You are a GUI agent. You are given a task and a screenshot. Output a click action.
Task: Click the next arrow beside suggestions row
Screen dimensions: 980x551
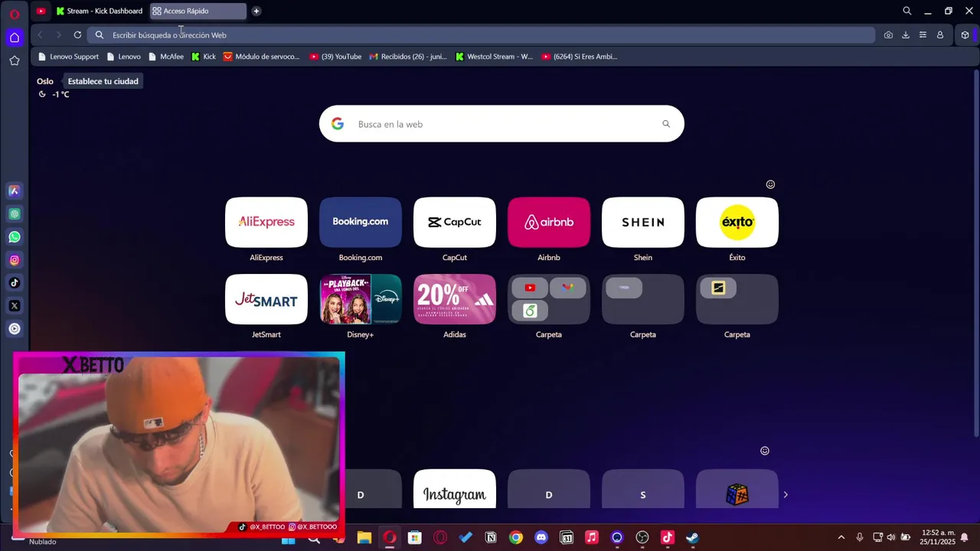click(786, 495)
